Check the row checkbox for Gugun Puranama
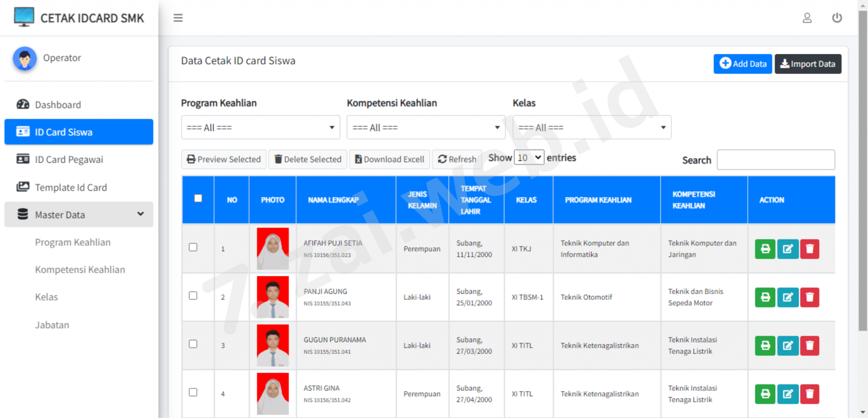 click(x=193, y=344)
